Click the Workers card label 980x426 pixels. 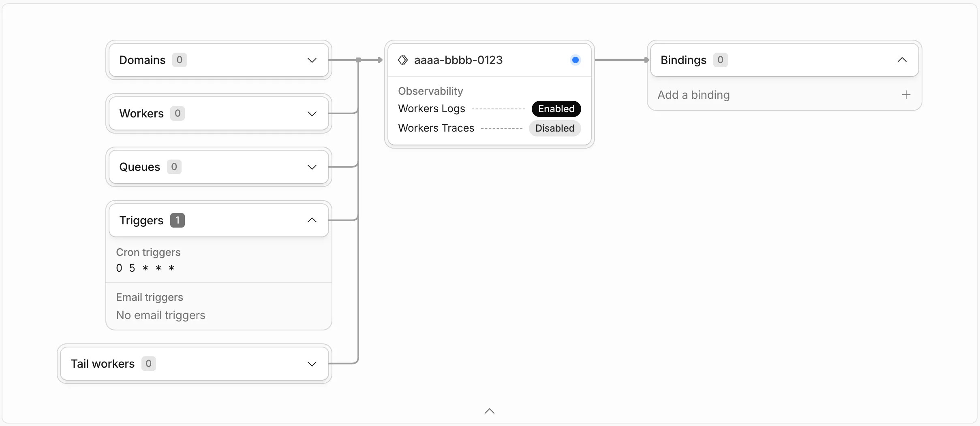141,113
